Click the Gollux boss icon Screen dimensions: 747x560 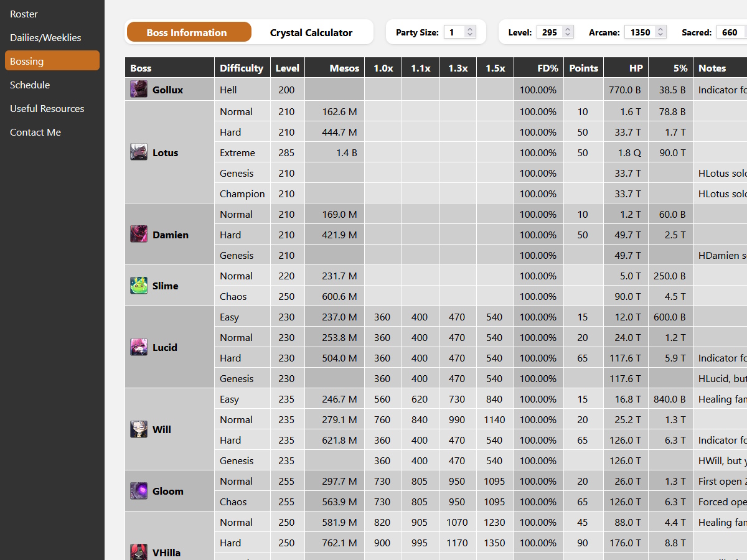point(139,90)
